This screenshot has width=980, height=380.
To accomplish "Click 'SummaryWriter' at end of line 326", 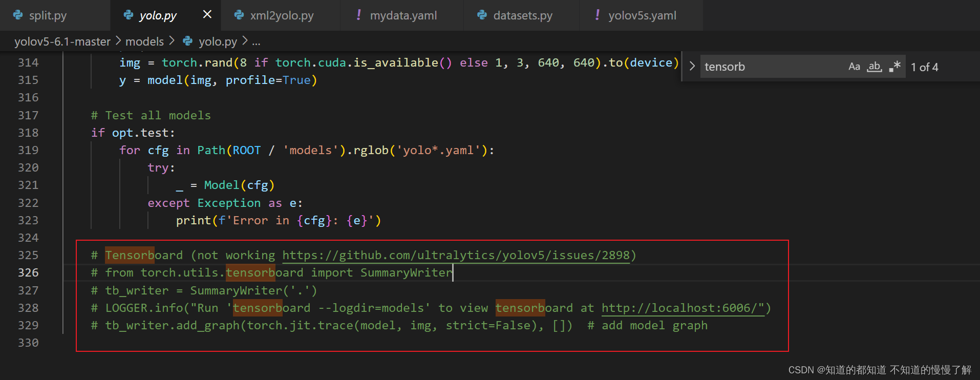I will (407, 272).
